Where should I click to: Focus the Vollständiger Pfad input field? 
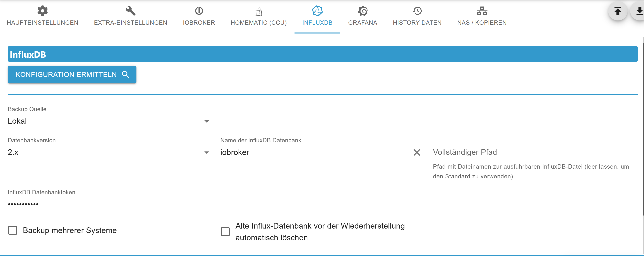tap(535, 152)
